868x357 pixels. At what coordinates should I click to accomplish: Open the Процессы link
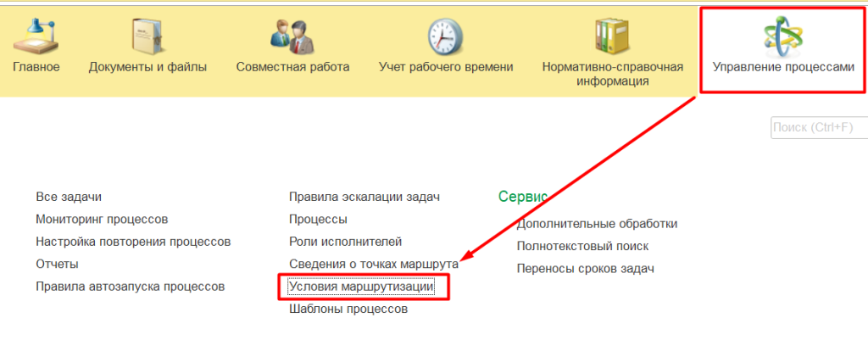tap(319, 219)
